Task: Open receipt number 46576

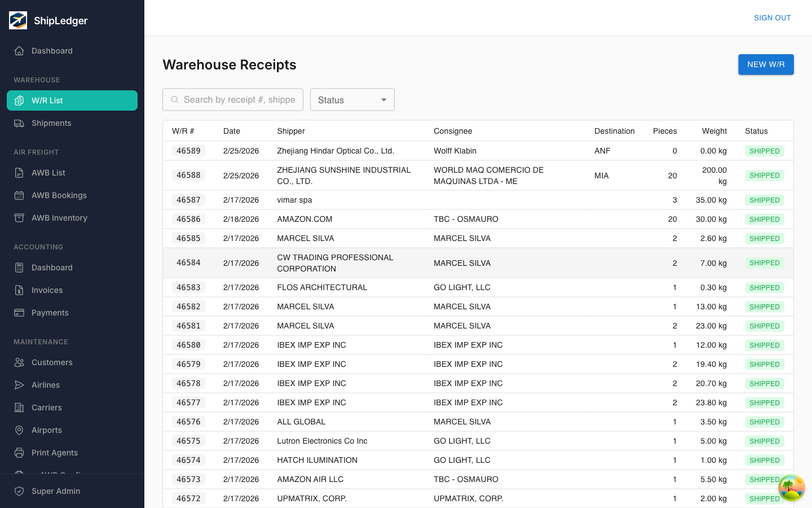Action: click(188, 422)
